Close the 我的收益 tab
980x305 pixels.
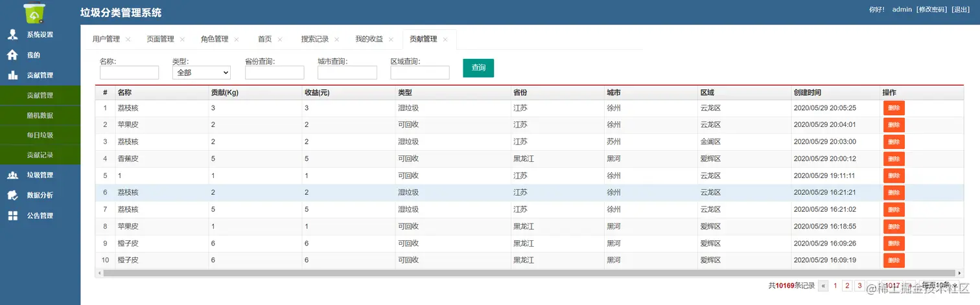pyautogui.click(x=391, y=40)
